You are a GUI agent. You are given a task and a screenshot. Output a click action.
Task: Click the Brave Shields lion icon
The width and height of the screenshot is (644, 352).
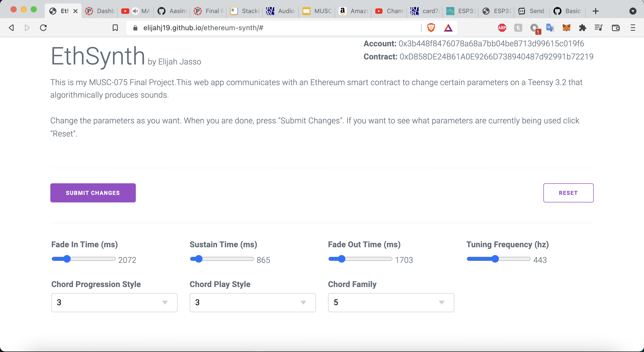[x=431, y=28]
